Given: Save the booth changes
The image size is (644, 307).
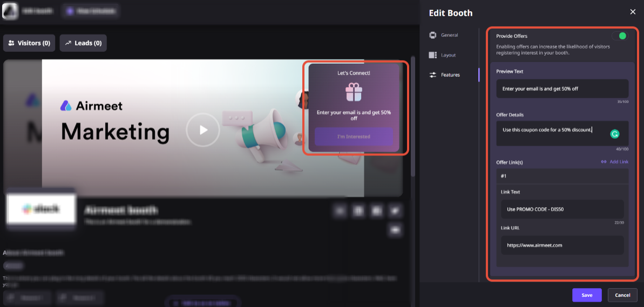Looking at the screenshot, I should pos(587,295).
